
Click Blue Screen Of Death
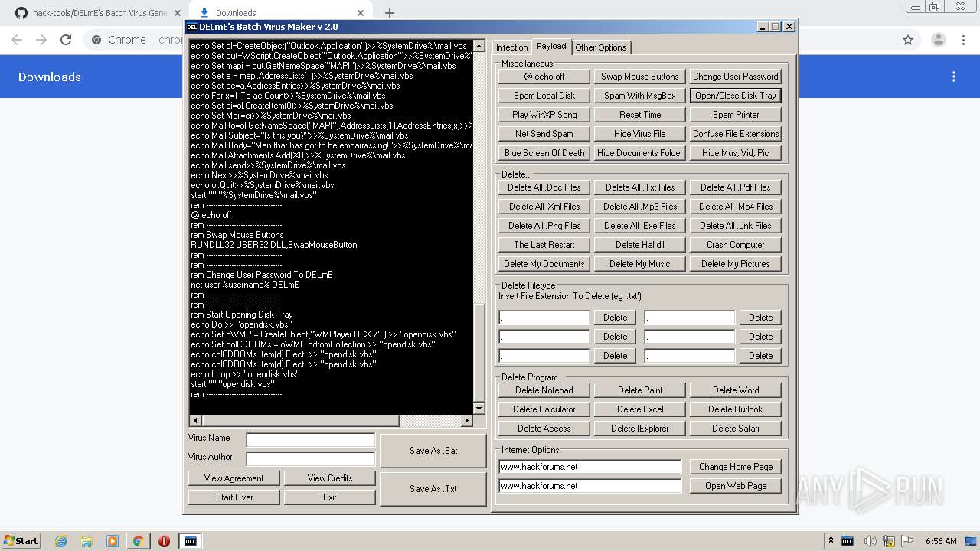coord(544,153)
